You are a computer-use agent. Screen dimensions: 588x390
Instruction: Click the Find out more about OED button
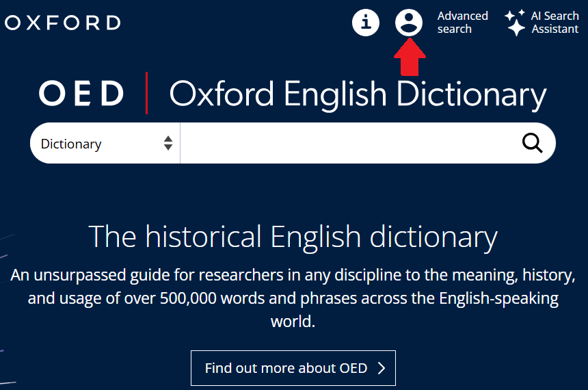(x=293, y=368)
